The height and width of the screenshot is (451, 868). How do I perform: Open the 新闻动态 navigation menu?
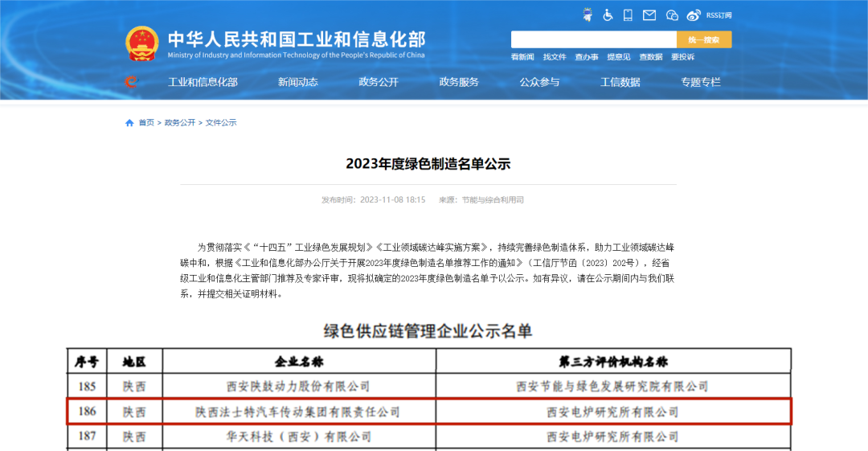click(298, 82)
